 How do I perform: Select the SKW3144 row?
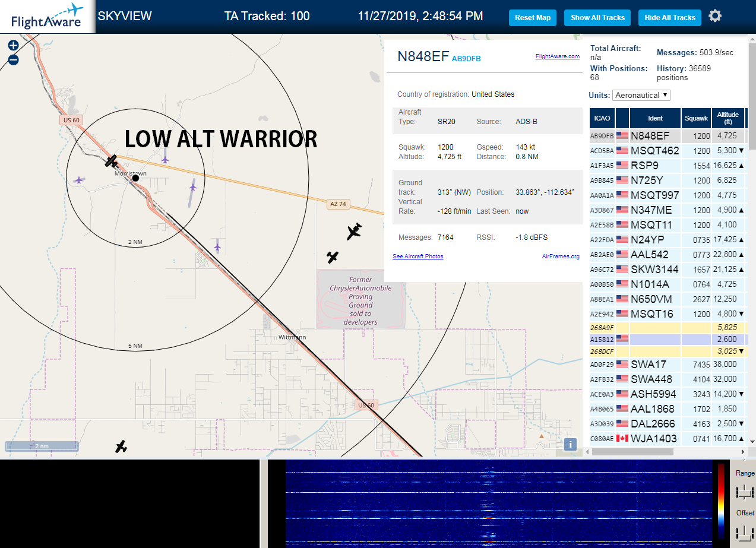668,270
